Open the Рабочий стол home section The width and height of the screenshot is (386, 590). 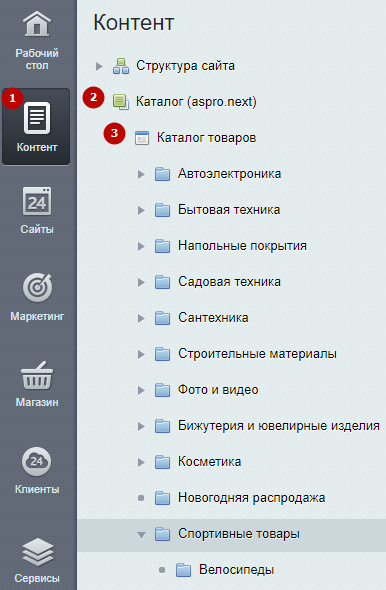(37, 41)
